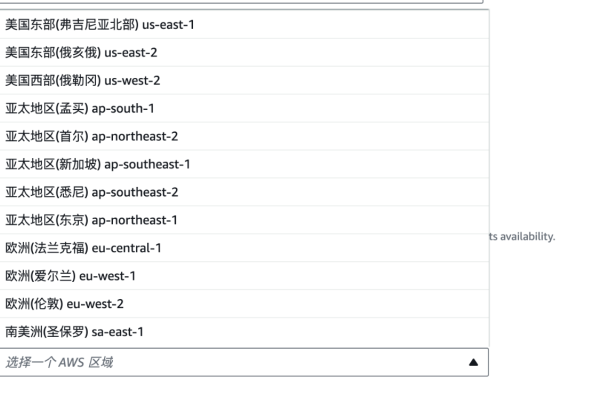Screen dimensions: 600x400
Task: Pick 亚太地区(孟买) ap-south-1 option
Action: pos(244,108)
